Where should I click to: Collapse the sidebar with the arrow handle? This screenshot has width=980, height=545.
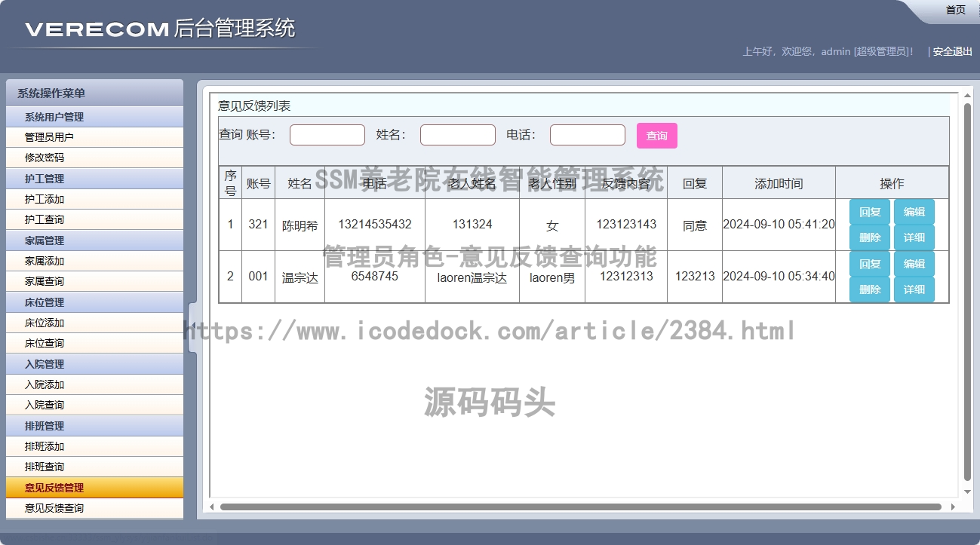point(192,326)
